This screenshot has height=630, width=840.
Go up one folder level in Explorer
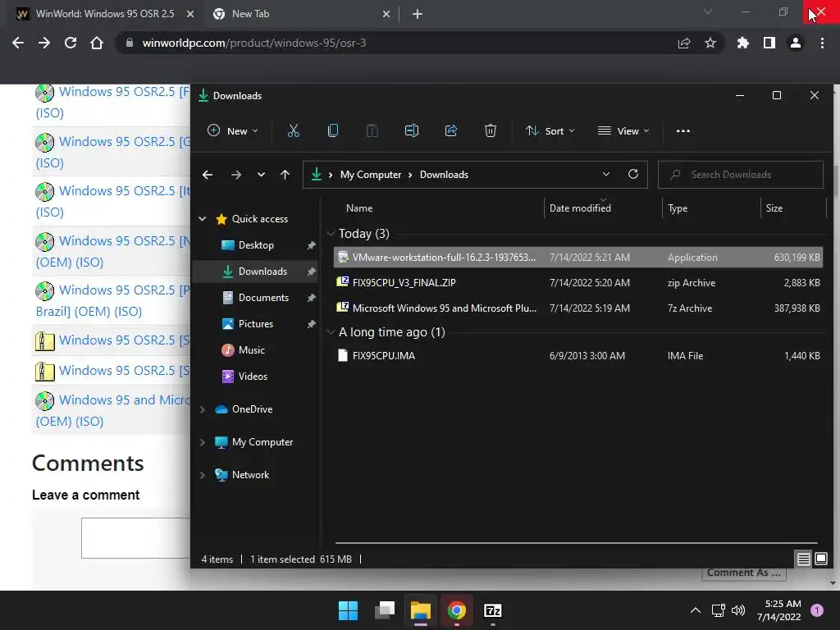(x=285, y=175)
